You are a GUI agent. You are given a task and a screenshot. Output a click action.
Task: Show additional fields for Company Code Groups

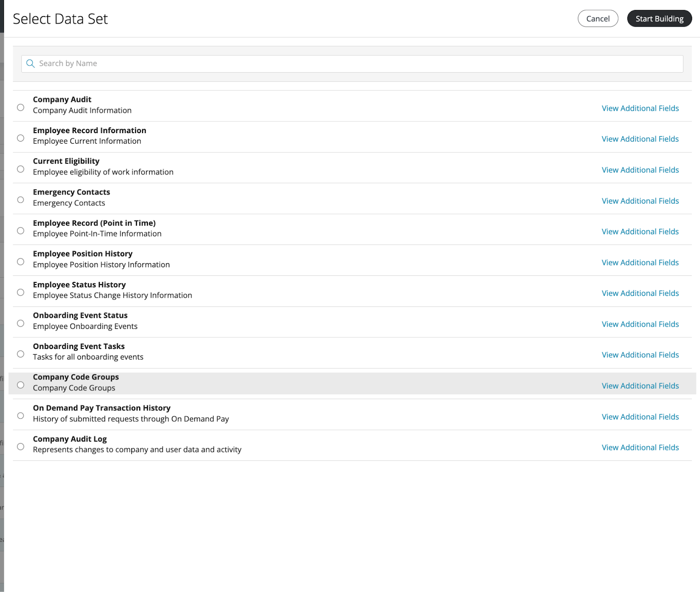(x=640, y=386)
